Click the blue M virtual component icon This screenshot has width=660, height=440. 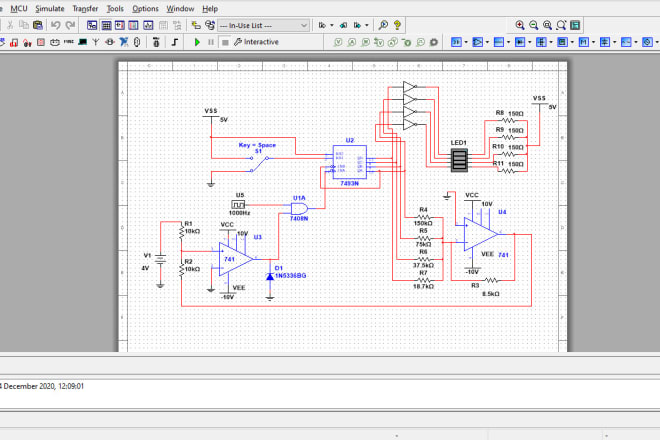coord(583,42)
